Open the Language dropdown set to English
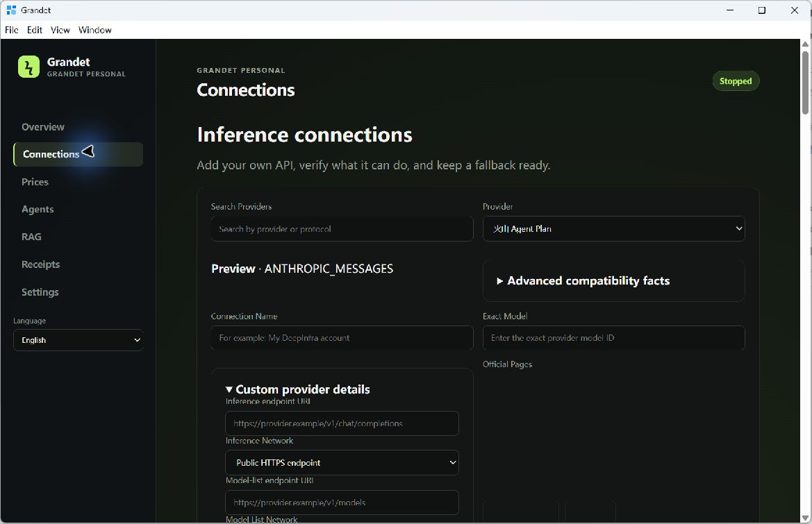The image size is (812, 524). coord(78,340)
